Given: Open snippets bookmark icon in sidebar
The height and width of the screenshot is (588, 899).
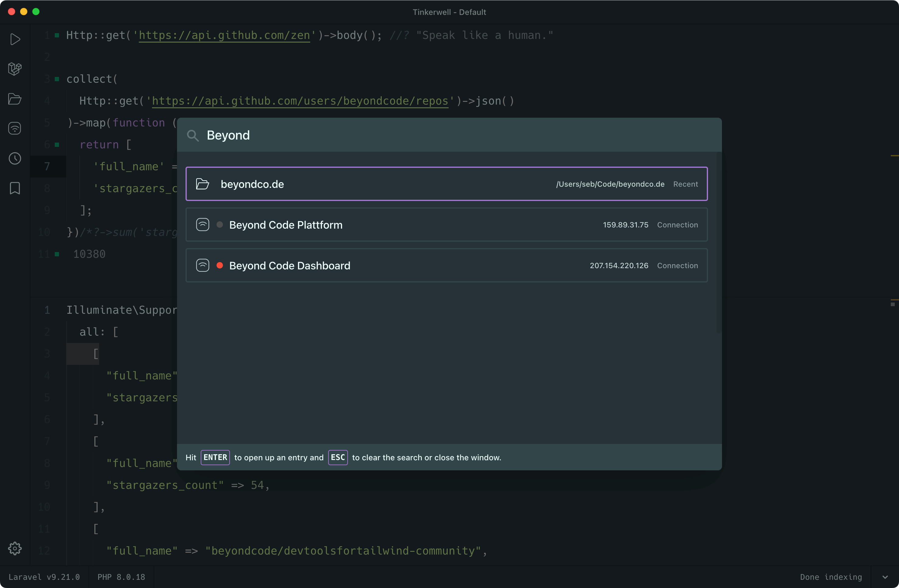Looking at the screenshot, I should (x=15, y=188).
